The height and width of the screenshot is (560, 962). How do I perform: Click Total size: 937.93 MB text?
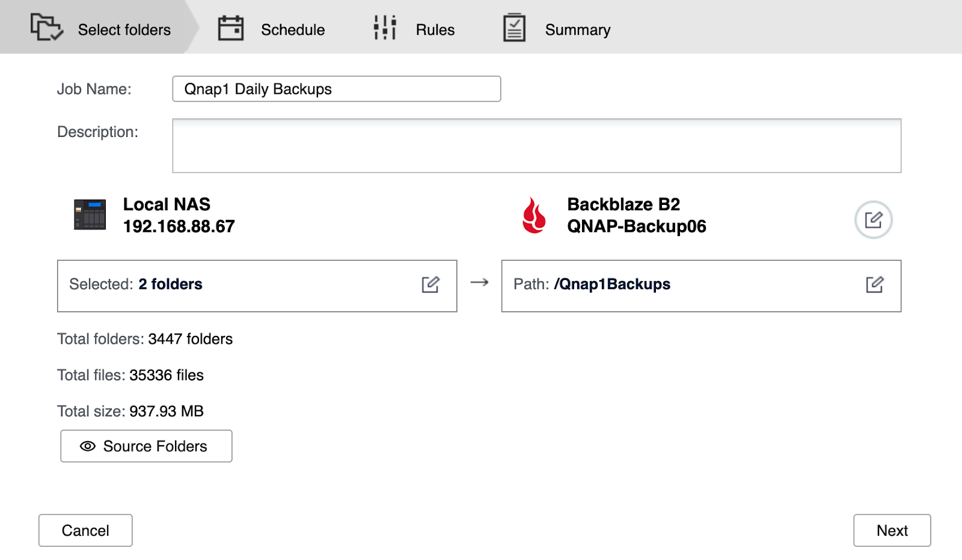[x=130, y=411]
